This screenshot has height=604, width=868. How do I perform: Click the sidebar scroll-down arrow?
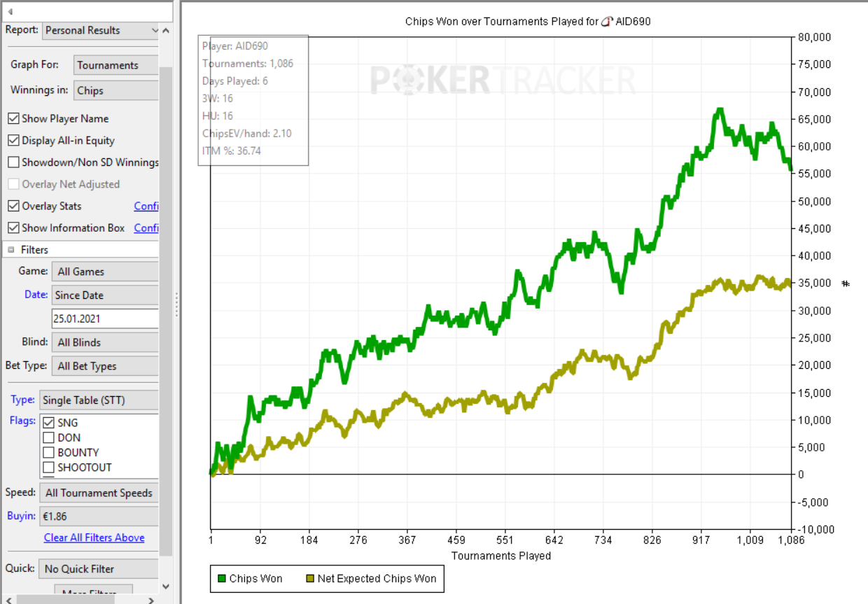click(166, 587)
